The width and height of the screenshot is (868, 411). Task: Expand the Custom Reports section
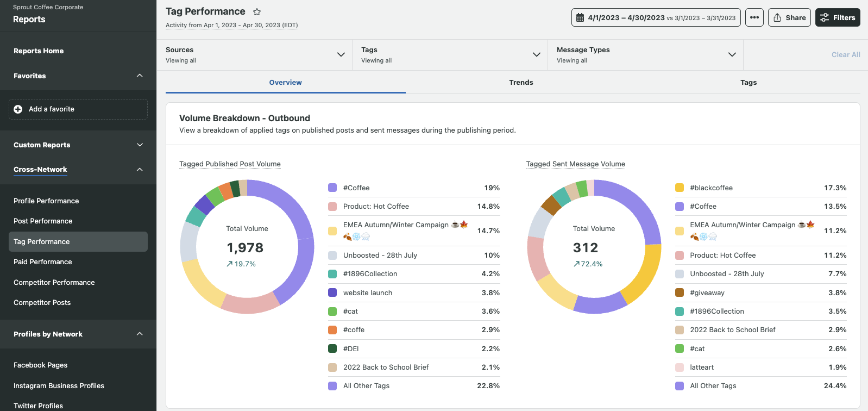click(x=140, y=145)
